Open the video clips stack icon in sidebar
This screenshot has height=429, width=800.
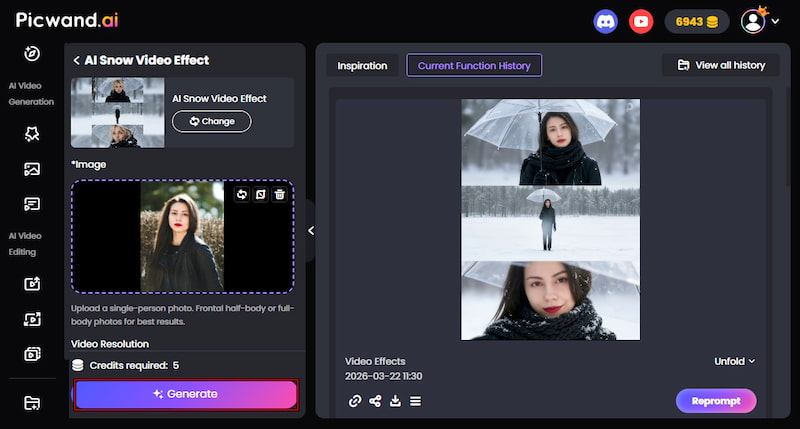[x=32, y=354]
